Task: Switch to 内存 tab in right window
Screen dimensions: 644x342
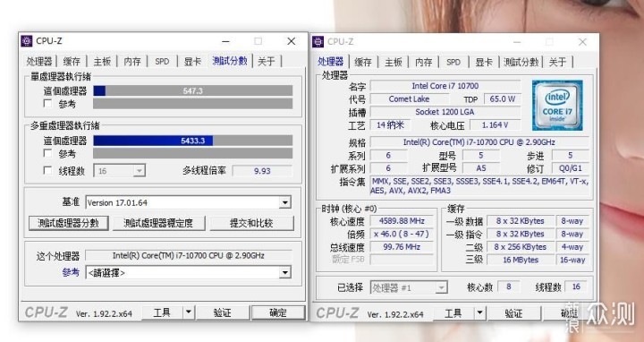Action: pos(423,62)
